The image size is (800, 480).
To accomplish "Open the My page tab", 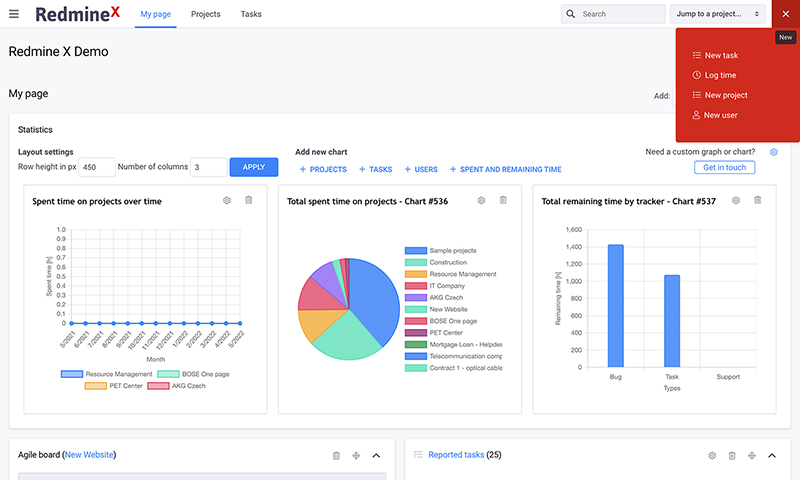I will [156, 14].
